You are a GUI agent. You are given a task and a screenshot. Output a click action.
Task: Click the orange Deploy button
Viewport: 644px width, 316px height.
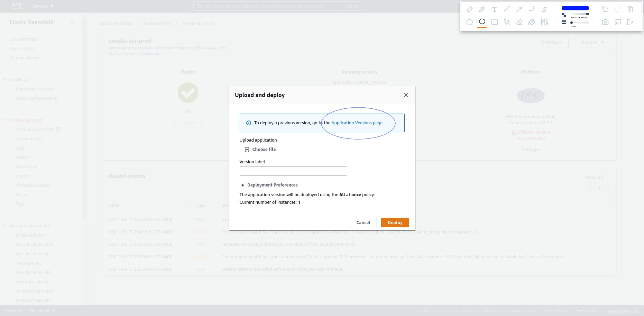395,222
